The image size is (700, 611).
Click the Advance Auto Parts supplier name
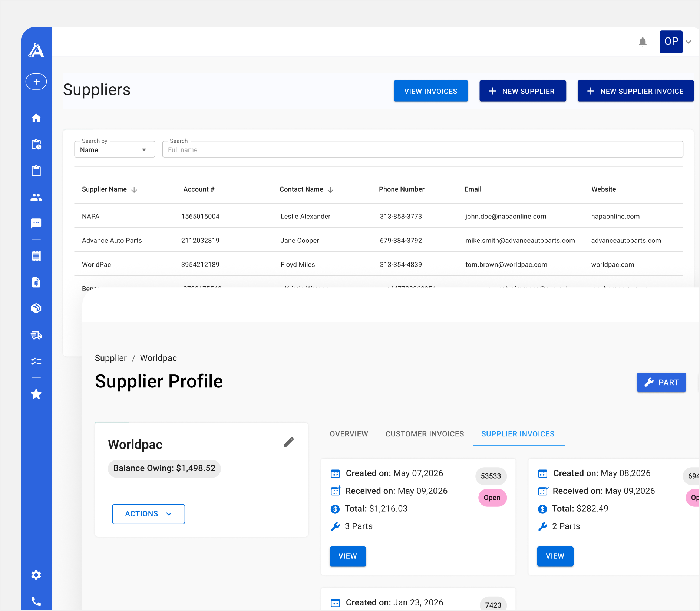tap(112, 240)
